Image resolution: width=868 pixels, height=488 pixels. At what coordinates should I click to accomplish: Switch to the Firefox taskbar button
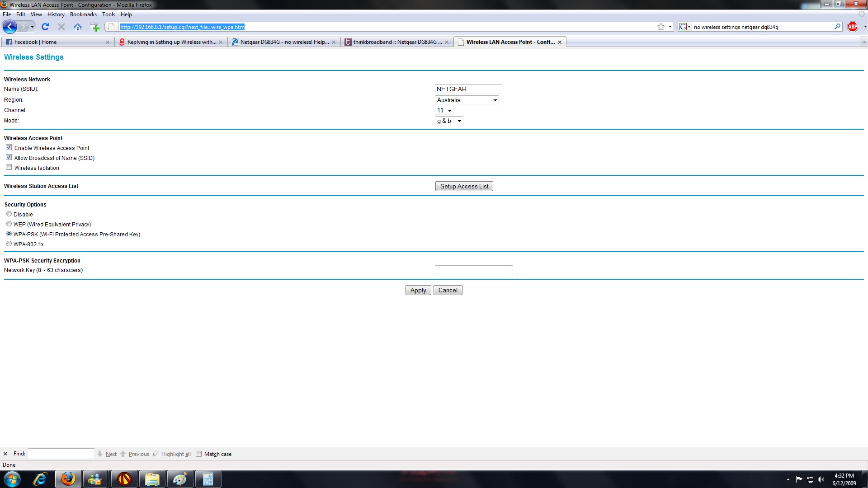[x=68, y=479]
